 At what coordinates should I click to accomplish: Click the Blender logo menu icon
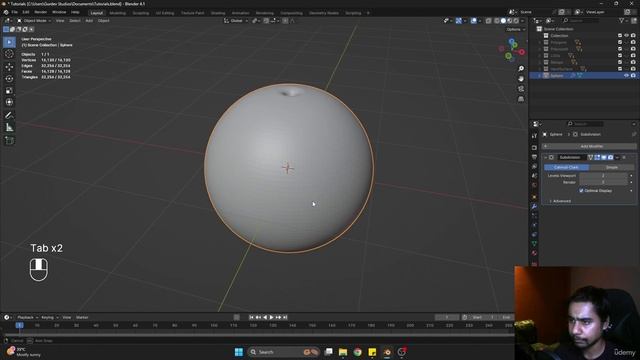(6, 12)
